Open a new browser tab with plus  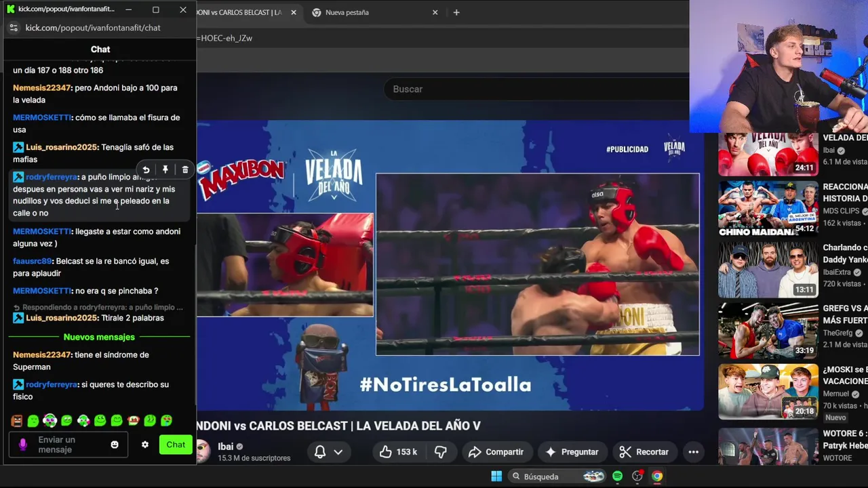click(x=456, y=12)
